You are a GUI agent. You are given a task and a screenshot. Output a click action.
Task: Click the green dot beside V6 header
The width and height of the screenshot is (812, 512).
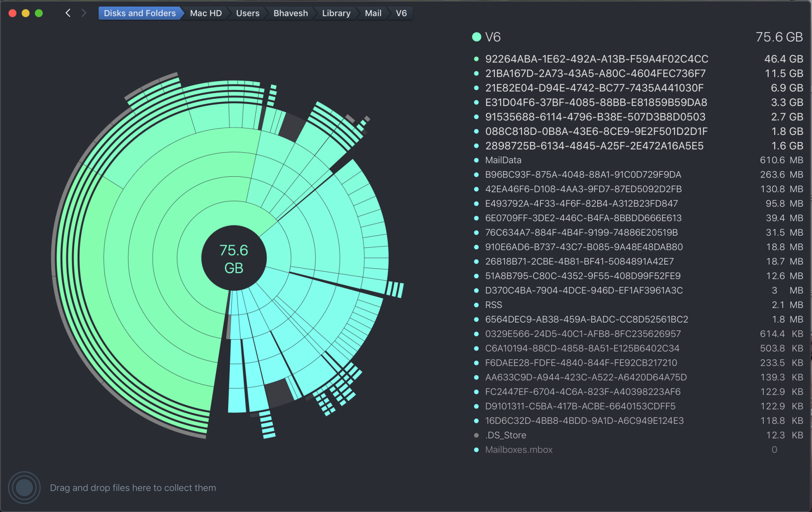coord(477,37)
